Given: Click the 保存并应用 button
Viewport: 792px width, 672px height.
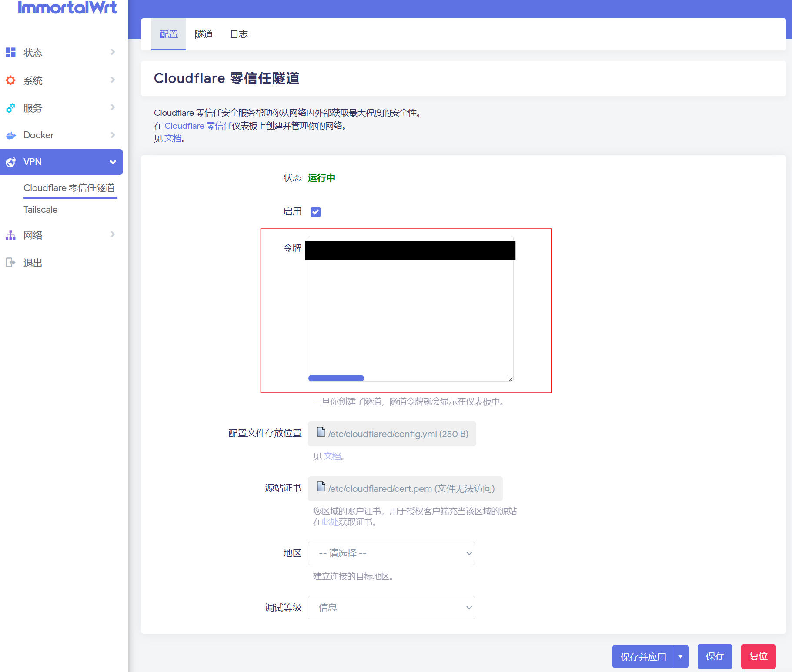Looking at the screenshot, I should click(x=642, y=656).
